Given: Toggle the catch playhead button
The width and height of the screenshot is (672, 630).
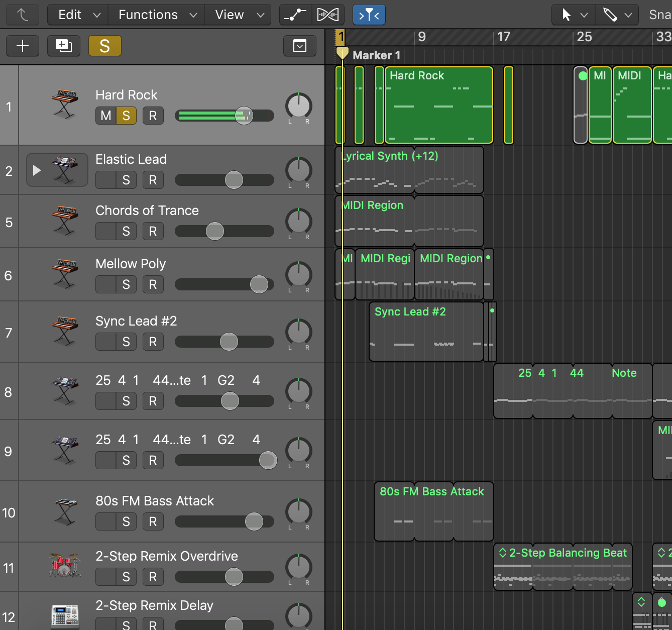Looking at the screenshot, I should coord(369,15).
